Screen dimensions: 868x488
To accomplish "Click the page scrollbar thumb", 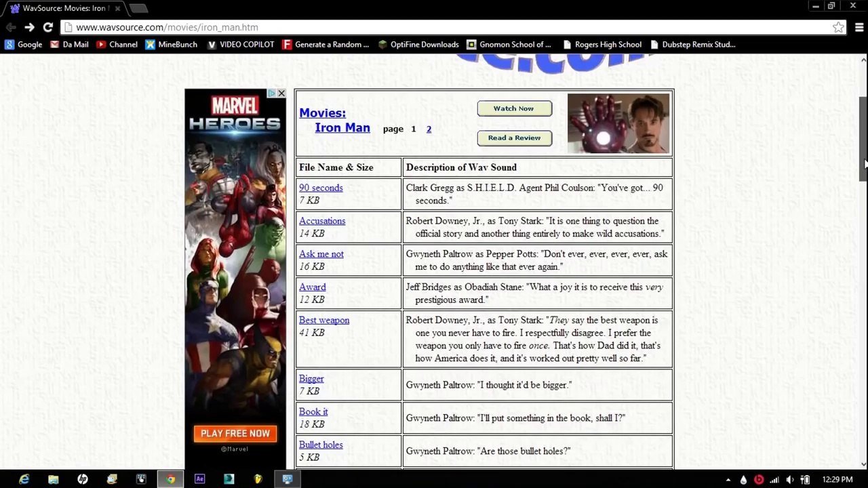I will pyautogui.click(x=863, y=139).
